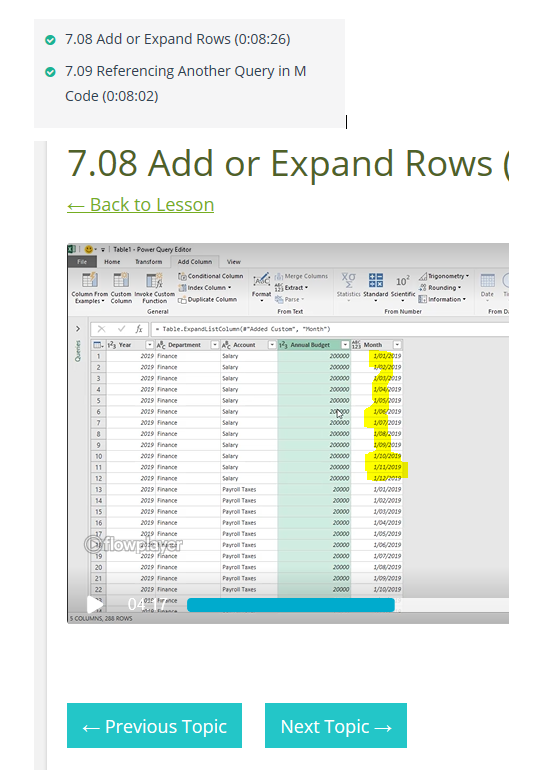
Task: Play the video with the play button
Action: pyautogui.click(x=94, y=604)
